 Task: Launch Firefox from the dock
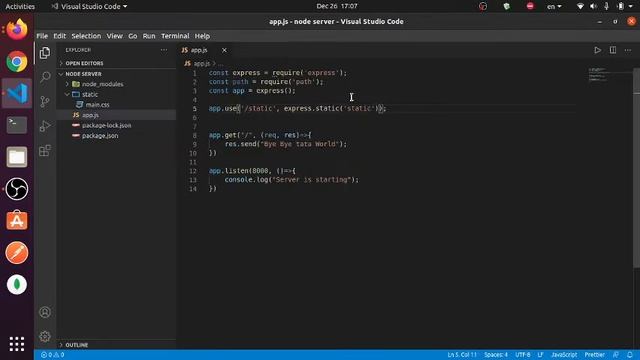(x=17, y=30)
